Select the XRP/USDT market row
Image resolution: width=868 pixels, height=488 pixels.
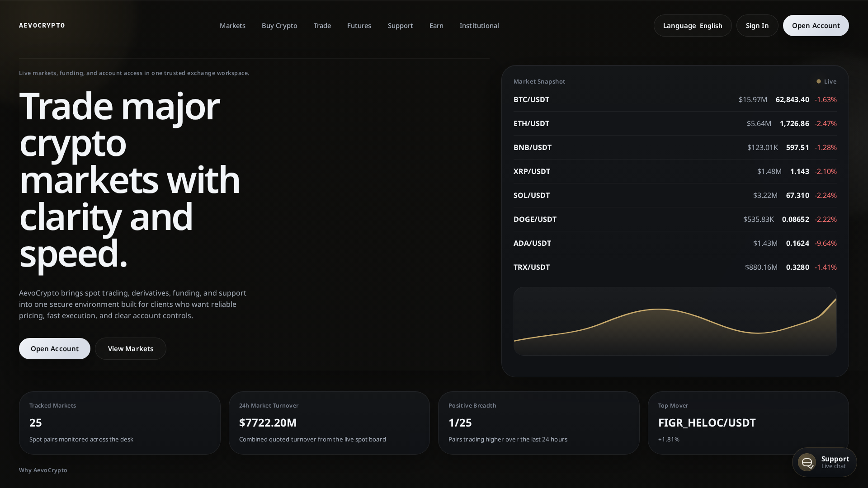675,171
